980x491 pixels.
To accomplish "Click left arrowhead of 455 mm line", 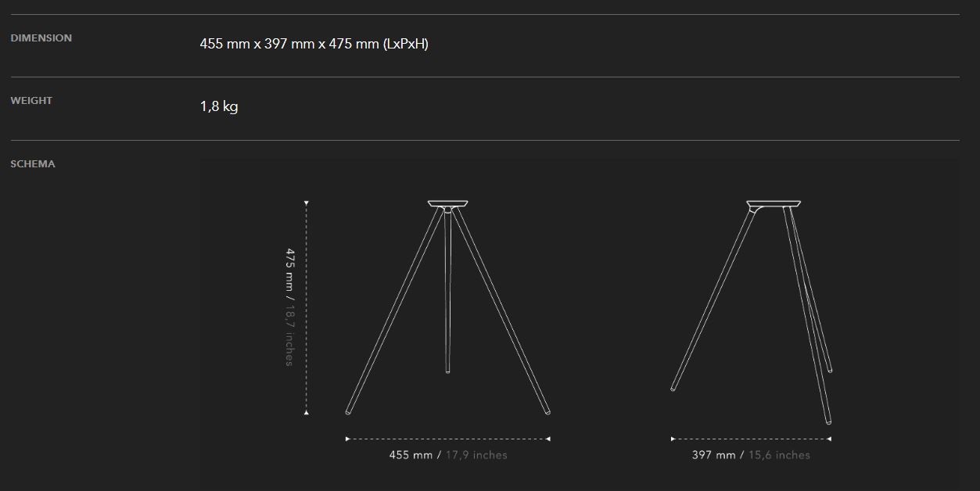I will coord(348,439).
